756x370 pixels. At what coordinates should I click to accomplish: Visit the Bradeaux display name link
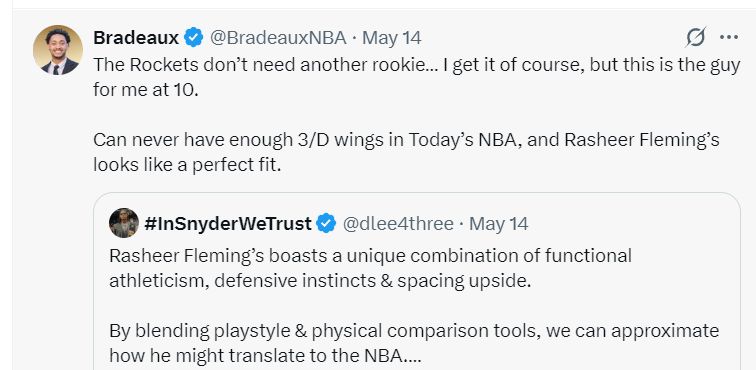coord(136,38)
